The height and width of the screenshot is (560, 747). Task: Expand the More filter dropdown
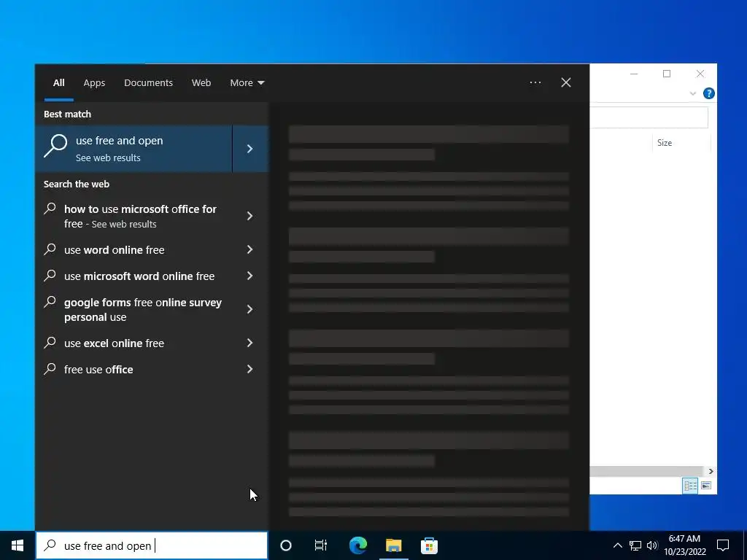tap(247, 83)
